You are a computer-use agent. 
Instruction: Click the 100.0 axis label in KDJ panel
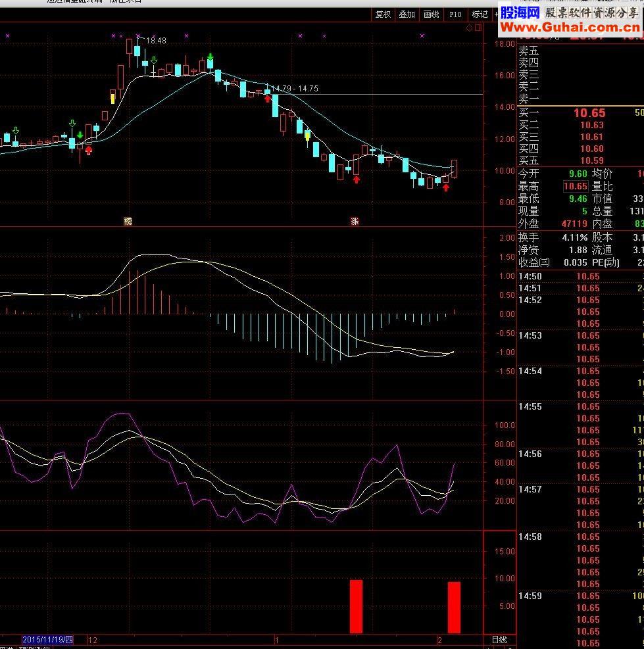(505, 425)
